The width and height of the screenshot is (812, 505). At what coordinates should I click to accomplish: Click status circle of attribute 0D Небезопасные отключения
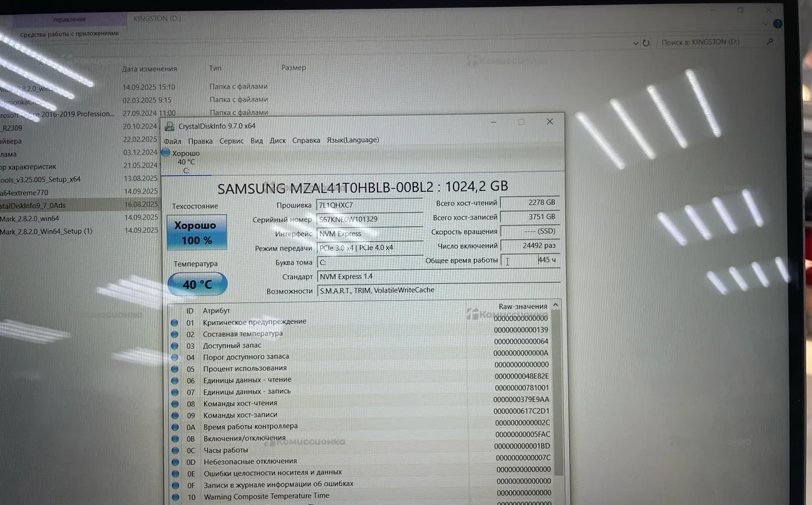pyautogui.click(x=174, y=462)
